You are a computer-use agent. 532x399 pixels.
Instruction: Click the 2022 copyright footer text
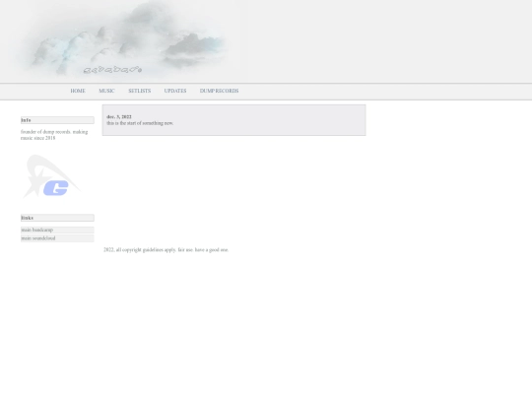point(166,249)
